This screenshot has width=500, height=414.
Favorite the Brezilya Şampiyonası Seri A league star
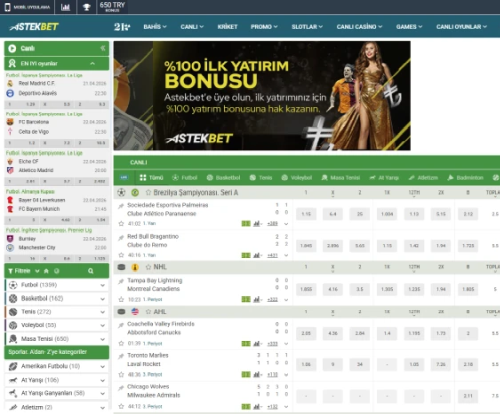[148, 193]
